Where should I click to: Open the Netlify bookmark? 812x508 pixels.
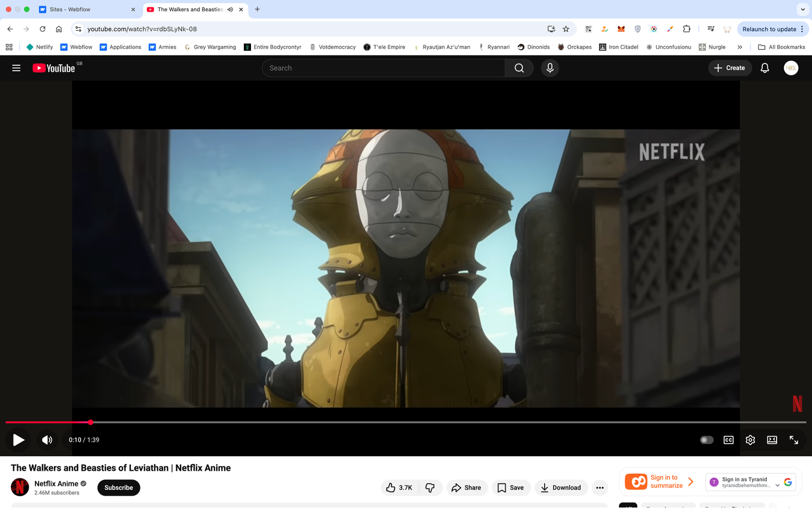[x=40, y=47]
